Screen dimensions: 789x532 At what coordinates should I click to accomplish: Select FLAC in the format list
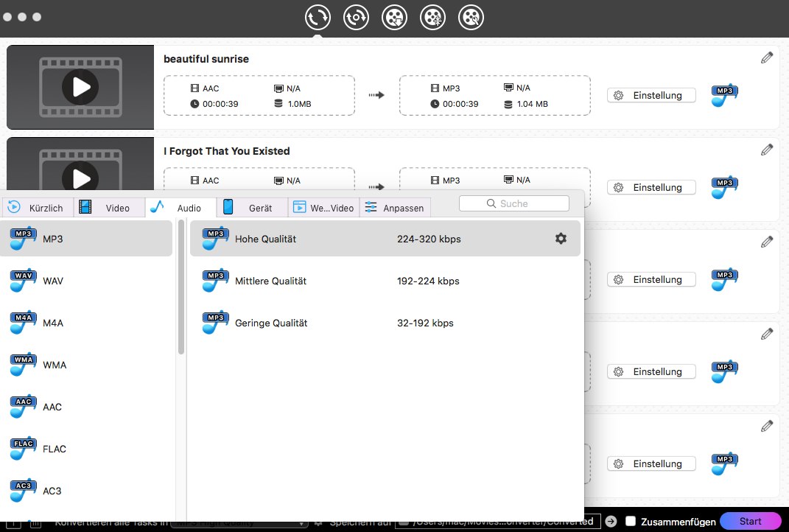pyautogui.click(x=86, y=449)
